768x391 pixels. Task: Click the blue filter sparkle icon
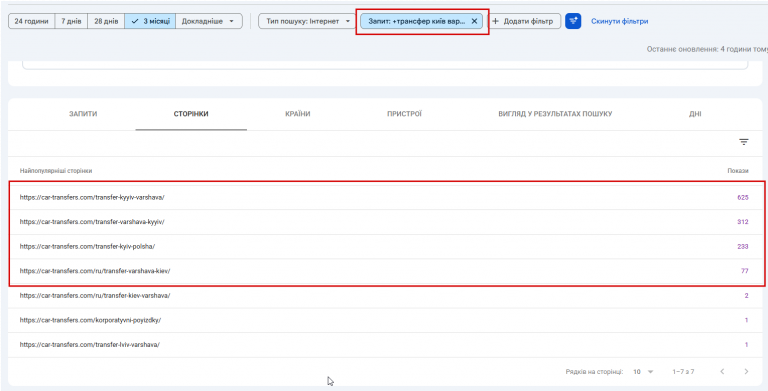(573, 21)
